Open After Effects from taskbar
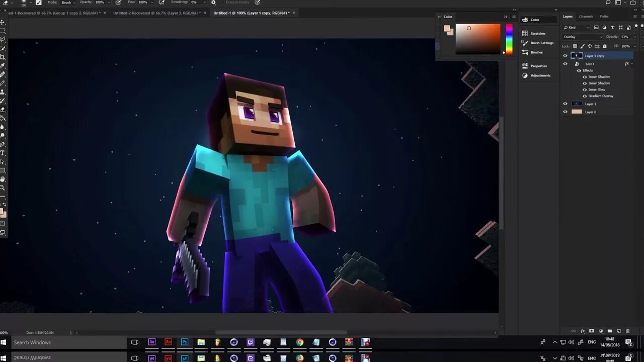Screen dimensions: 644x362 [x=151, y=342]
